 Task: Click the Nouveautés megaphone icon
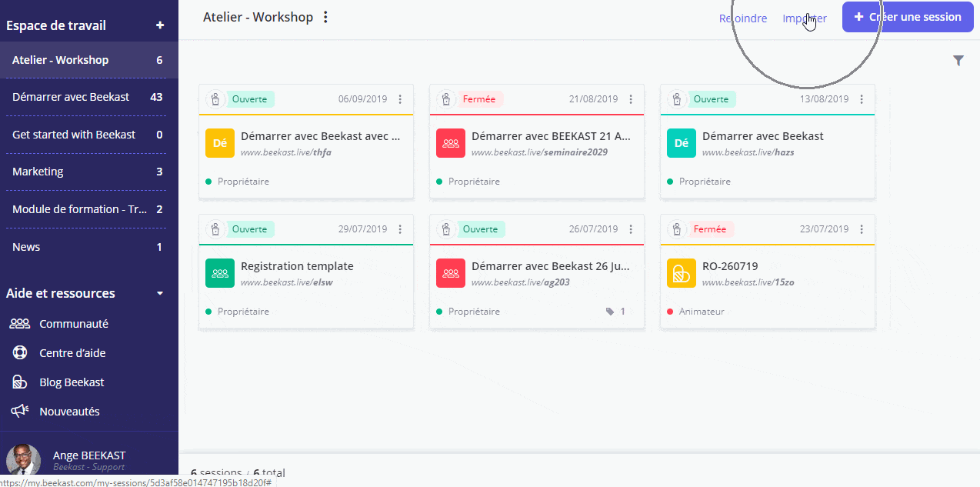20,412
